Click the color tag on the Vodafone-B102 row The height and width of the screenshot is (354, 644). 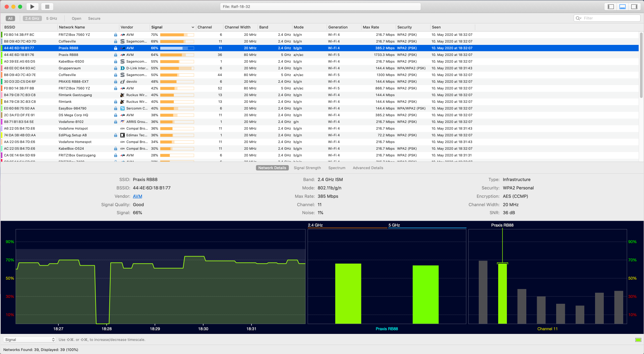click(x=2, y=122)
